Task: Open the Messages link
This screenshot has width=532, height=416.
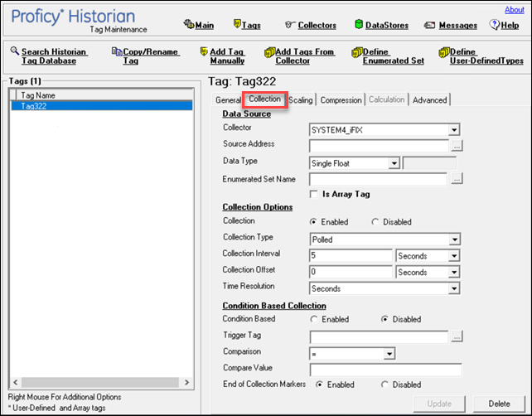Action: (457, 25)
